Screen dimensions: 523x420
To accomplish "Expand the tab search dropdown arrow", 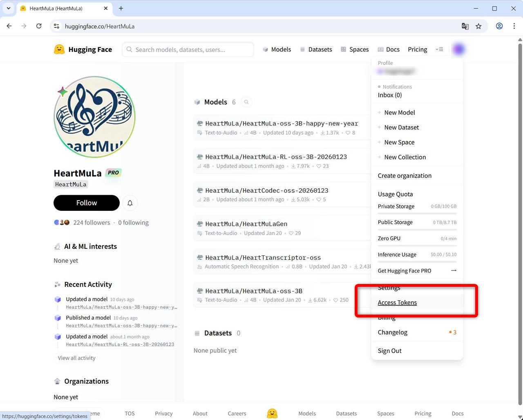I will coord(8,8).
